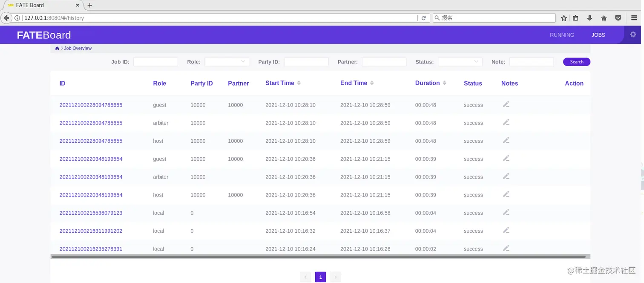The image size is (644, 283).
Task: Click the Search button
Action: (x=577, y=62)
